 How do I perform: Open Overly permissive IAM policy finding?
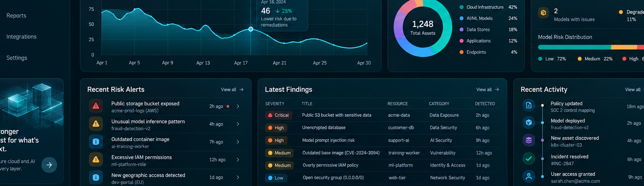[330, 165]
